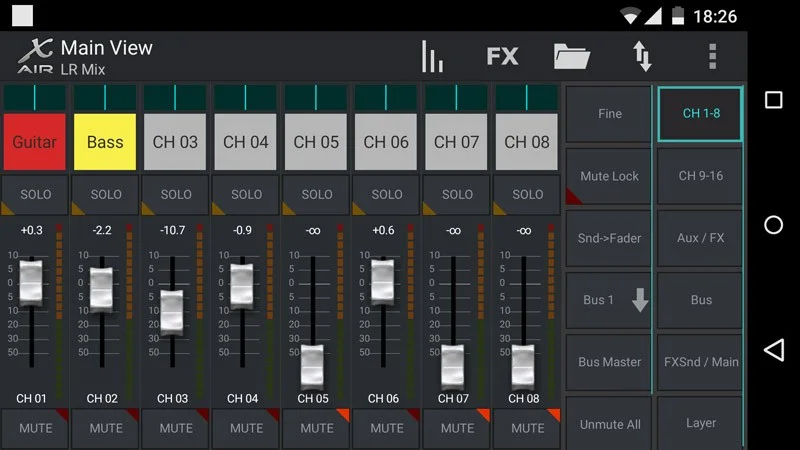
Task: Mute channel CH 01
Action: point(35,428)
